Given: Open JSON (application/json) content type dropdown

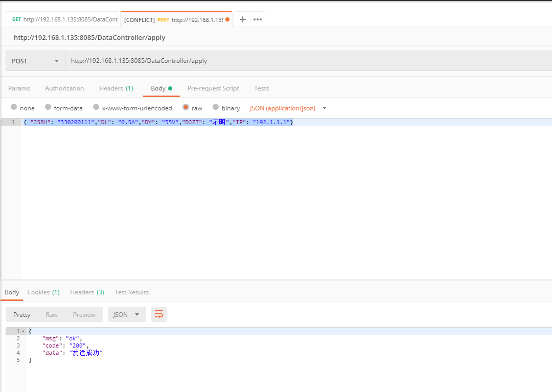Looking at the screenshot, I should click(x=288, y=108).
